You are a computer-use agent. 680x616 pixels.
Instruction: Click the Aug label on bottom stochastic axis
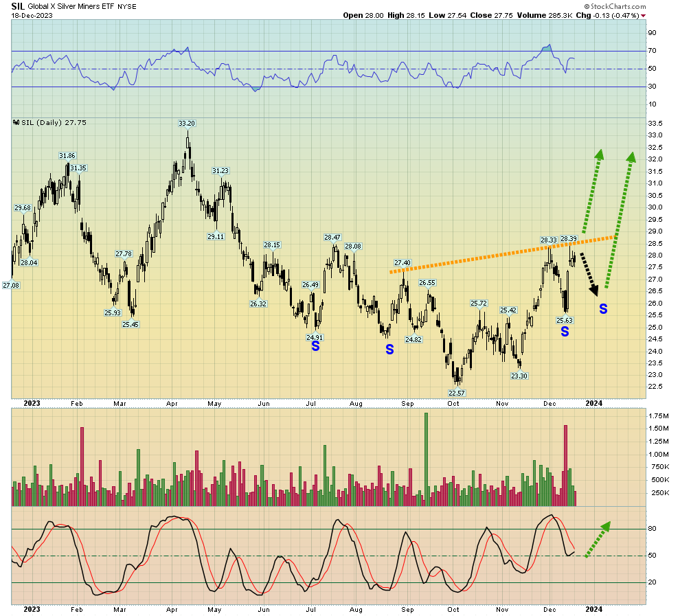click(x=356, y=610)
